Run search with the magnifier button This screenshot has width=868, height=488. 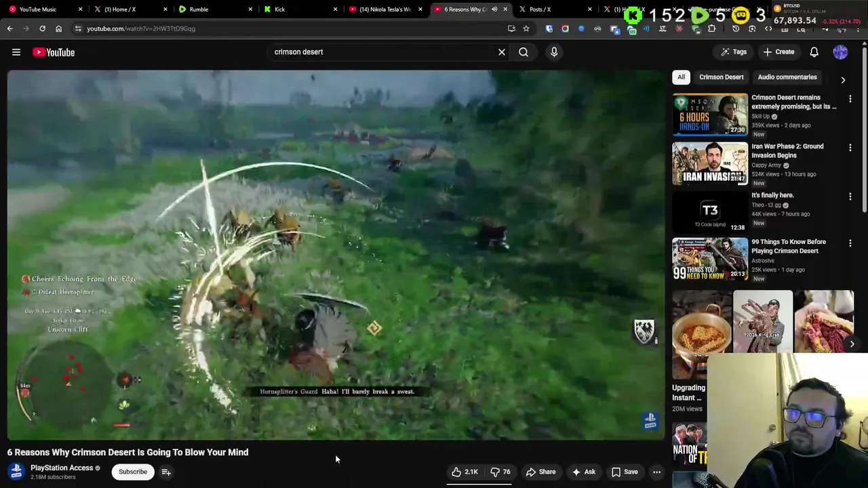pos(524,52)
